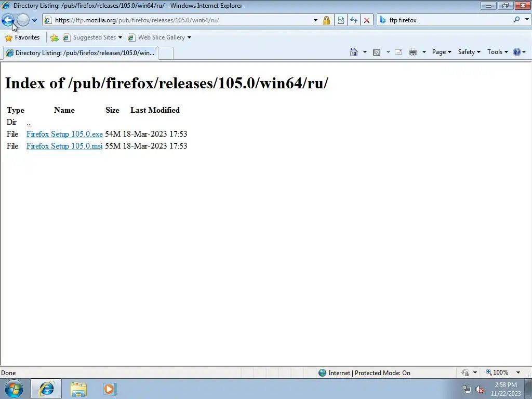Click the status bar privacy report icon
The image size is (532, 399).
pyautogui.click(x=465, y=373)
